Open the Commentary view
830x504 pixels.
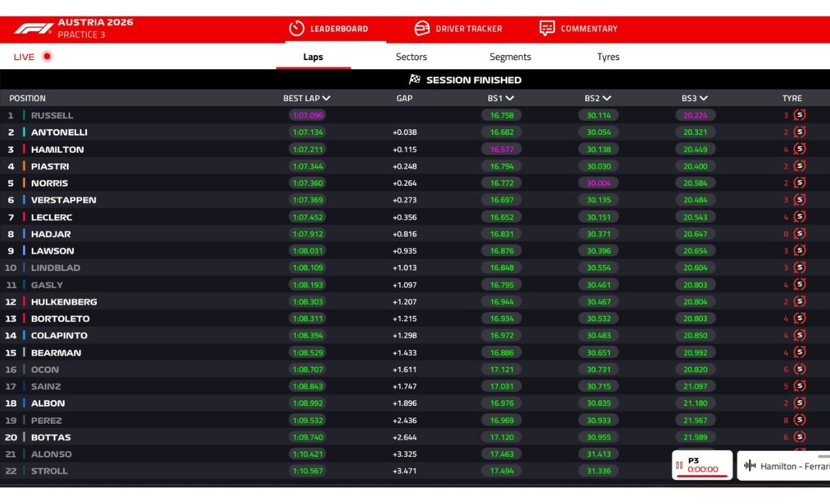[x=578, y=28]
